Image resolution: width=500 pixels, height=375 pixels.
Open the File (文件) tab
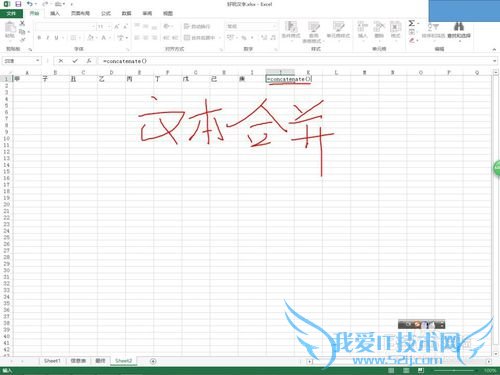click(11, 13)
